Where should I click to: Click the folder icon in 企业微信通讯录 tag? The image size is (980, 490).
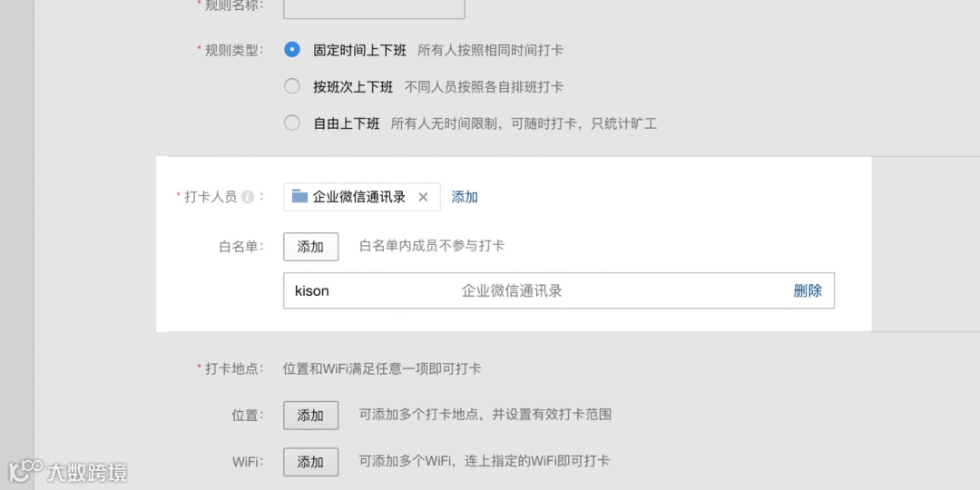pyautogui.click(x=300, y=196)
